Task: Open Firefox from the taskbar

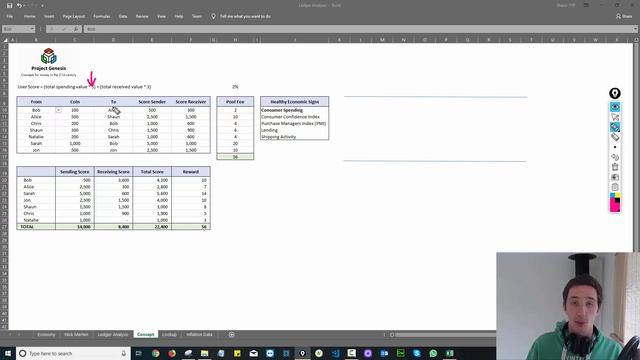Action: [x=172, y=353]
